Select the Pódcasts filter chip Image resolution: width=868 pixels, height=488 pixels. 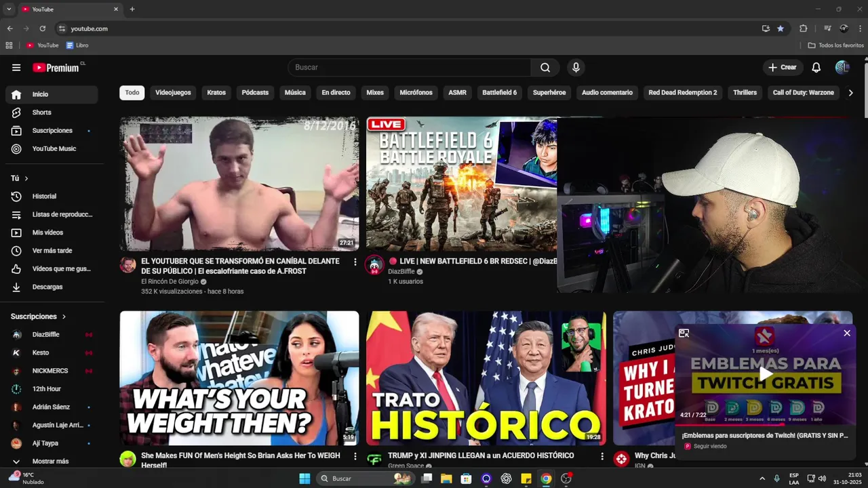pyautogui.click(x=255, y=93)
